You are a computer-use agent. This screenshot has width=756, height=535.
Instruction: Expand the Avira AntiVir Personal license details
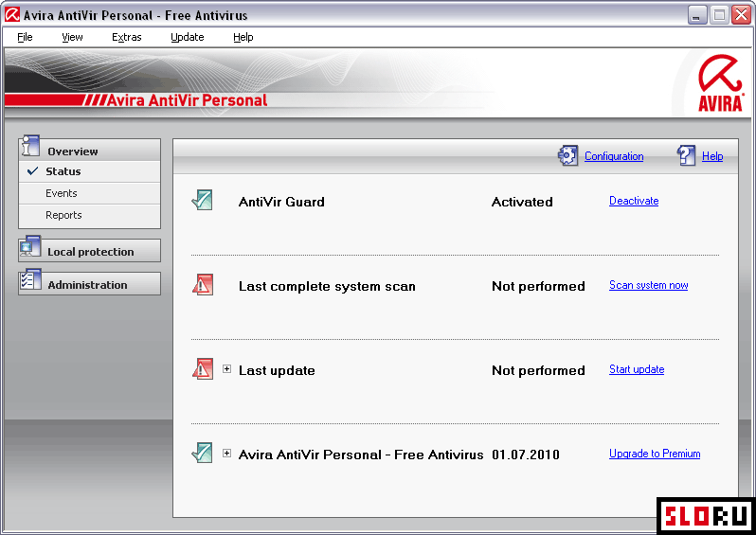[x=226, y=453]
